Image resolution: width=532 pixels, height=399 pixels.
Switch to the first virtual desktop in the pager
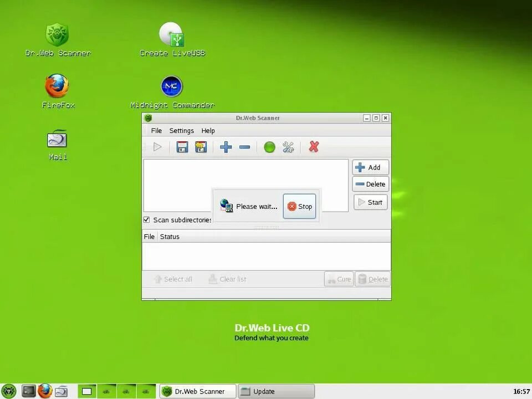click(87, 391)
